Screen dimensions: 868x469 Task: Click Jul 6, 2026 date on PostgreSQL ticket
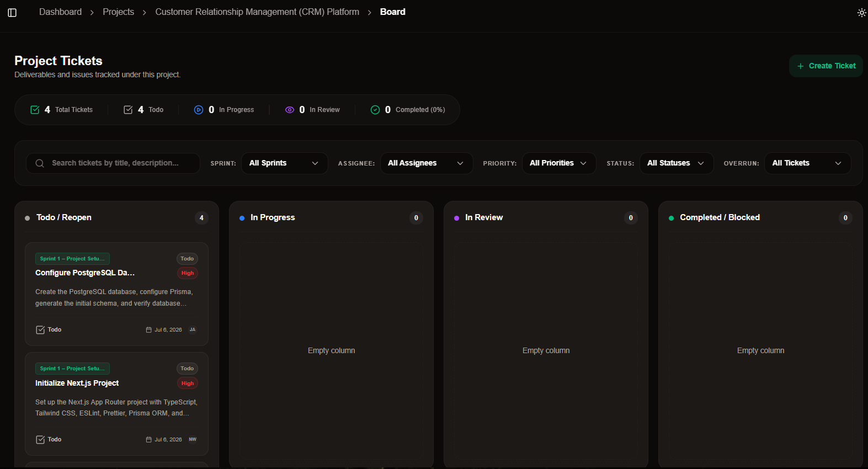pyautogui.click(x=168, y=330)
